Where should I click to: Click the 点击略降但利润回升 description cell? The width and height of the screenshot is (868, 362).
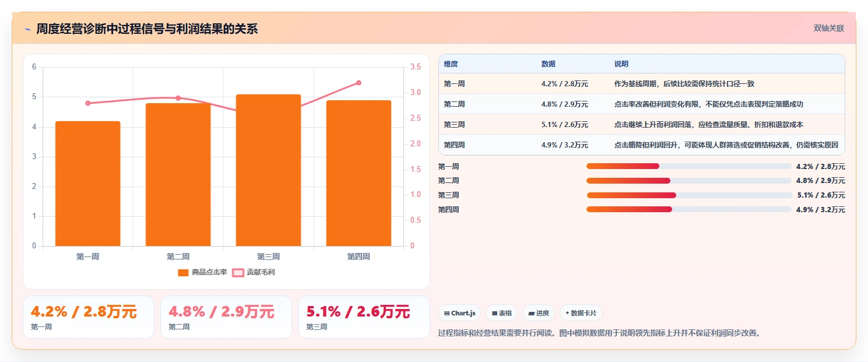[726, 145]
